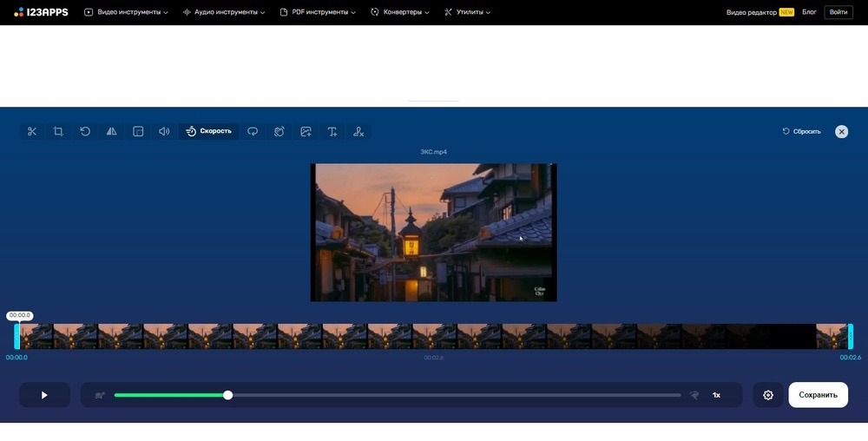Click the ЭКС.mp4 file name
Viewport: 868px width, 441px height.
point(433,152)
